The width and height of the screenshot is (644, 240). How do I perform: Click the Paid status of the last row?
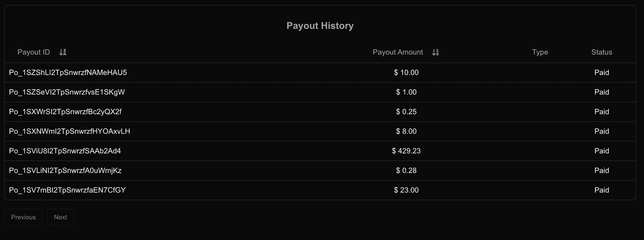(x=602, y=190)
